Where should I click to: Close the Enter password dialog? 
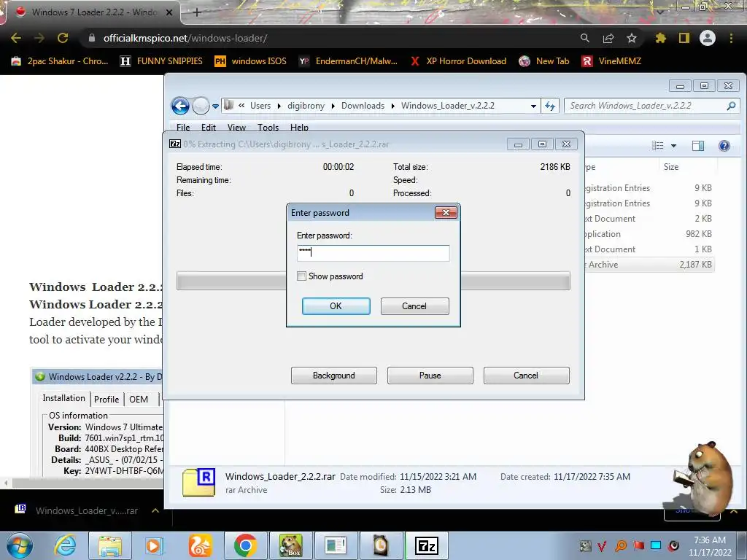click(x=446, y=212)
